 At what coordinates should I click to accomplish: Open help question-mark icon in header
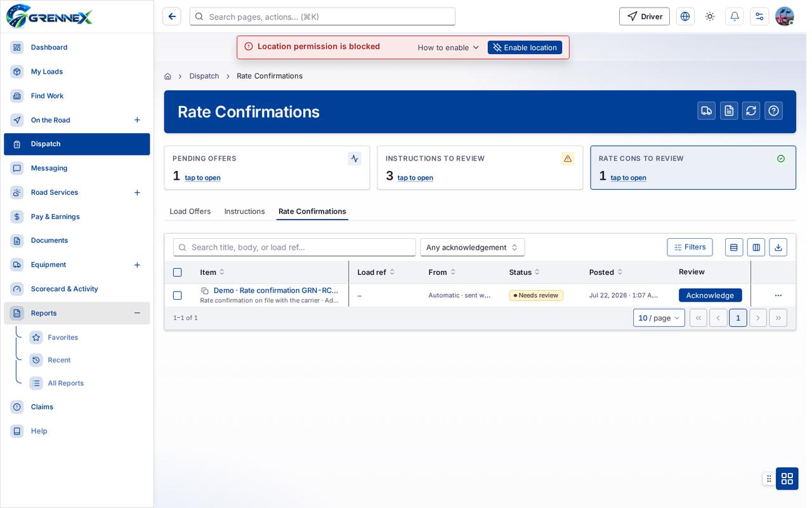(773, 110)
